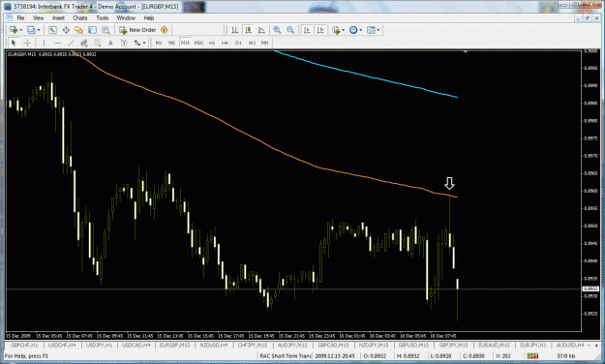Click the 0.8932 current price label
The image size is (605, 364).
[x=590, y=288]
